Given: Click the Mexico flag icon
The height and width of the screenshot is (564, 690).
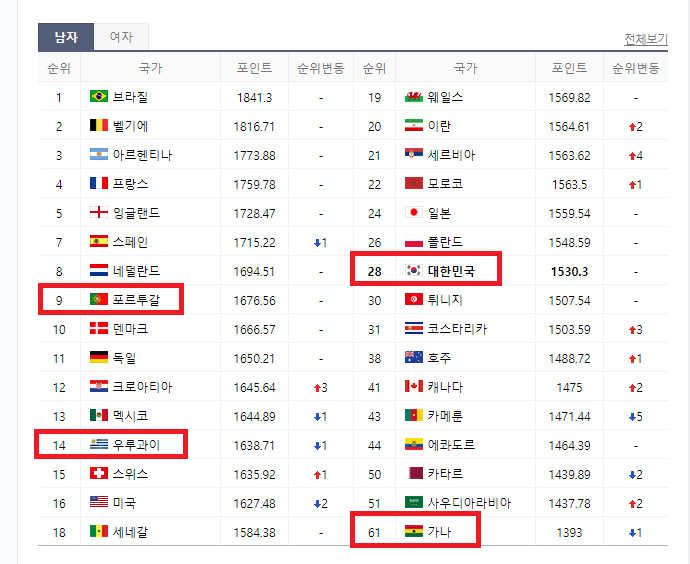Looking at the screenshot, I should click(99, 415).
